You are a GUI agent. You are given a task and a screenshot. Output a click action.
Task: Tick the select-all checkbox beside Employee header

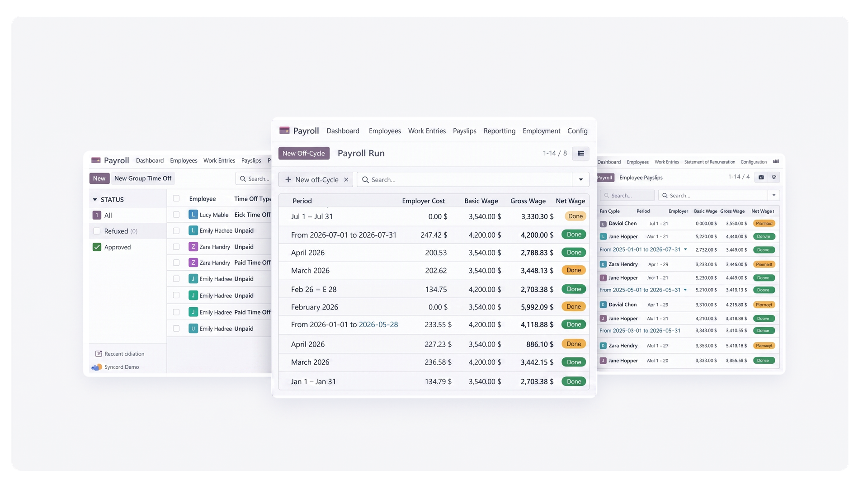[x=176, y=198]
